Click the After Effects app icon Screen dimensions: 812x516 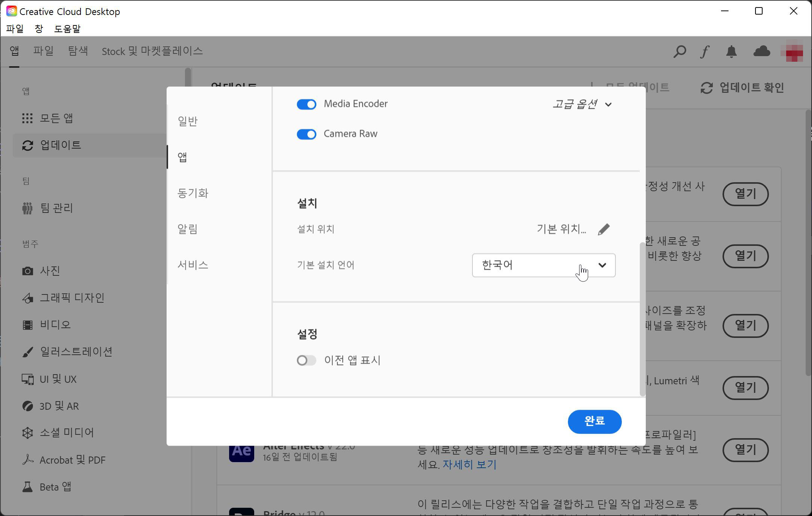[241, 454]
